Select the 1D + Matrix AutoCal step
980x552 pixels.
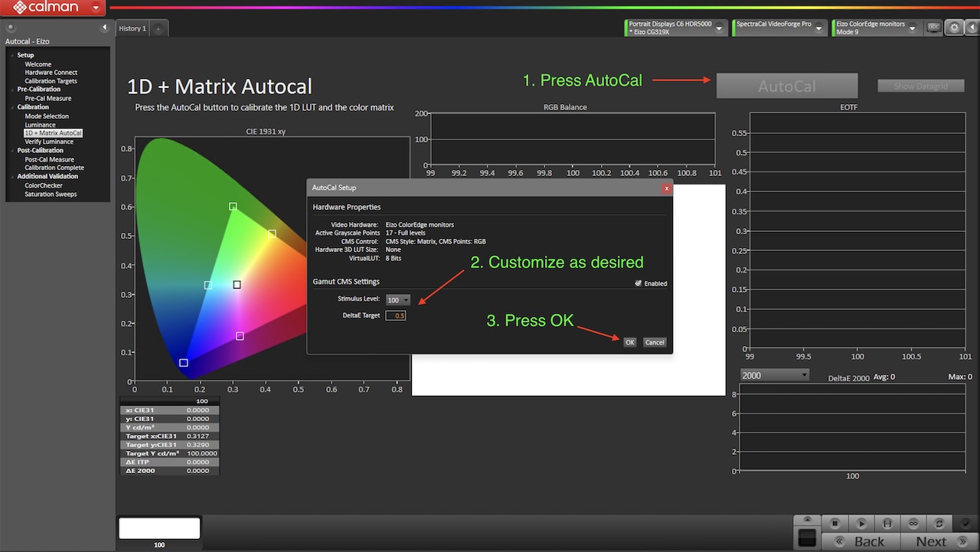(x=53, y=133)
